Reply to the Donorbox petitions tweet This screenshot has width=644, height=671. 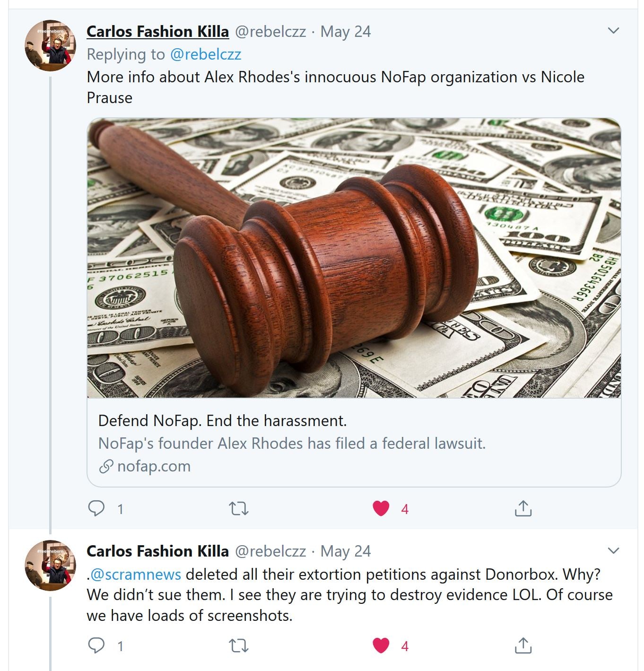click(97, 645)
